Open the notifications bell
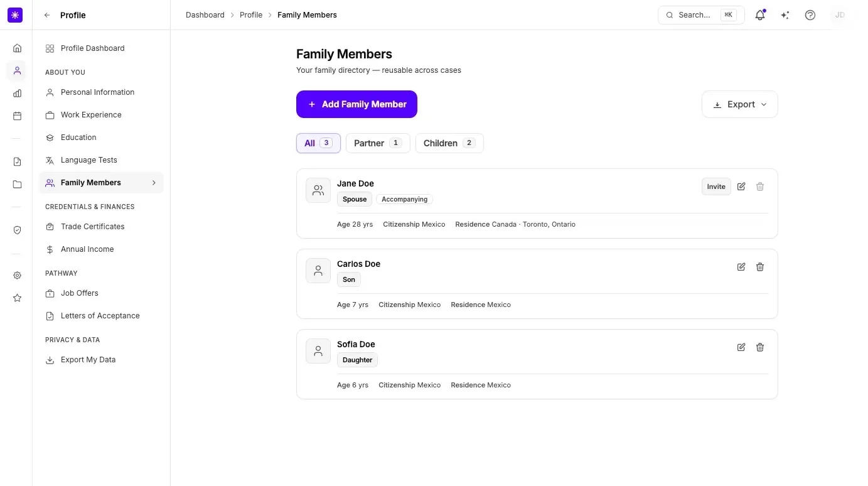This screenshot has height=486, width=868. 760,15
